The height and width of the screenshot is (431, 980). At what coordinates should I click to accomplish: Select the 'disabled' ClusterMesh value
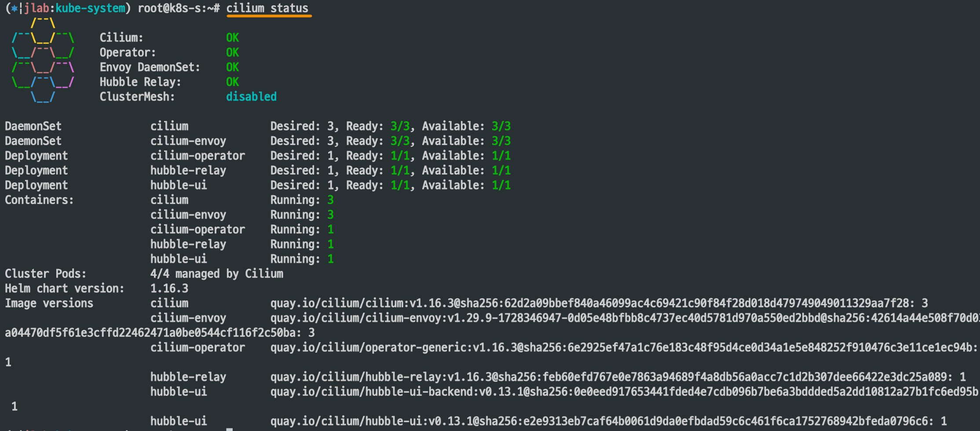pyautogui.click(x=251, y=97)
